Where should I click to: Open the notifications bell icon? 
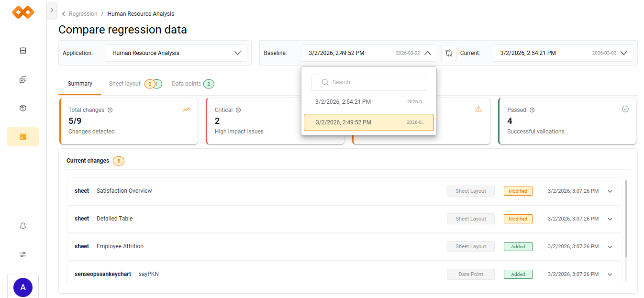[23, 226]
